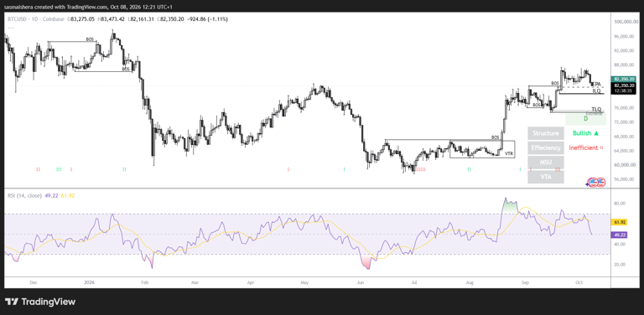Click the Effeciency cell in the indicator table
Viewport: 644px width, 315px height.
tap(545, 147)
